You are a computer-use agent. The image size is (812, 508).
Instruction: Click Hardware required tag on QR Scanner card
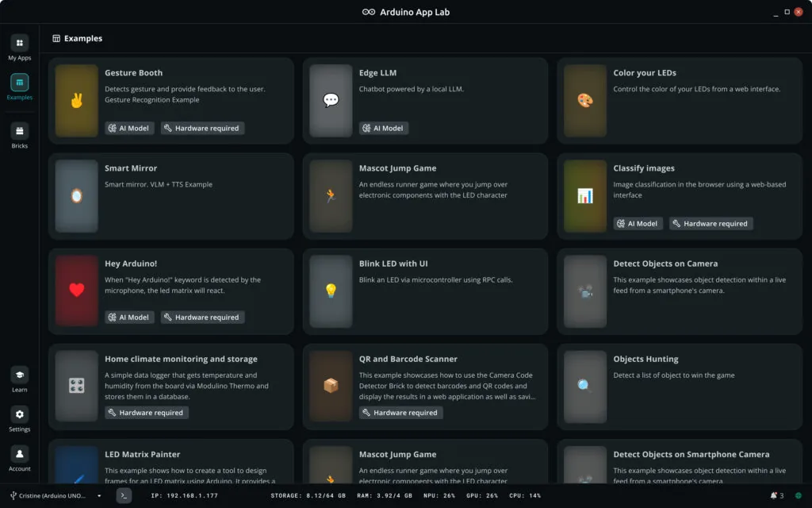pos(400,413)
